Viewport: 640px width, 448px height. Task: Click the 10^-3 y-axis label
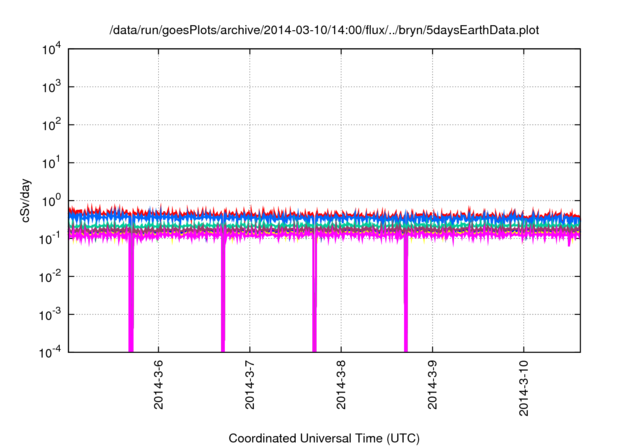(51, 315)
